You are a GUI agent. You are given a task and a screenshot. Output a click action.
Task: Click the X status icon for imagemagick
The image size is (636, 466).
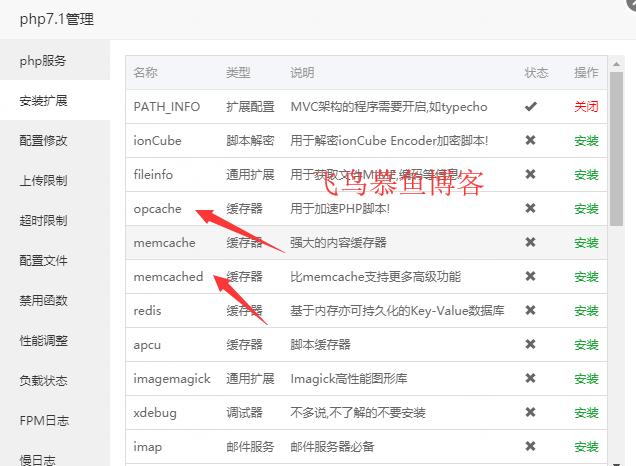[x=530, y=378]
